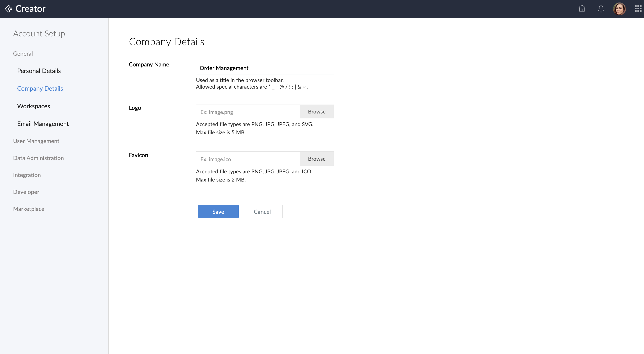The image size is (644, 354).
Task: Browse for a Logo file
Action: pos(317,112)
